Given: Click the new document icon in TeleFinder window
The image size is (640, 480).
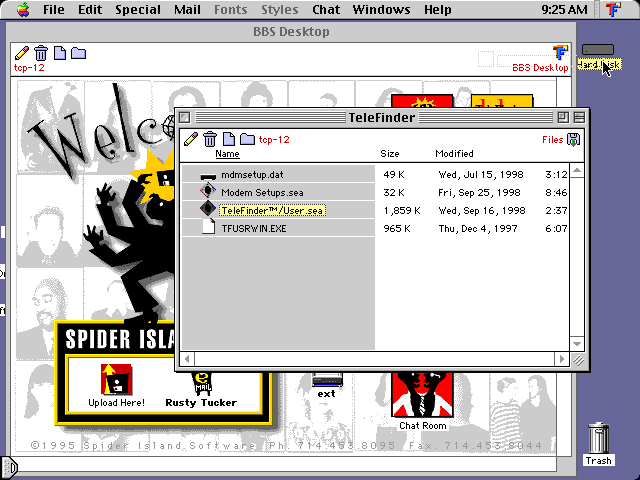Looking at the screenshot, I should pyautogui.click(x=229, y=139).
